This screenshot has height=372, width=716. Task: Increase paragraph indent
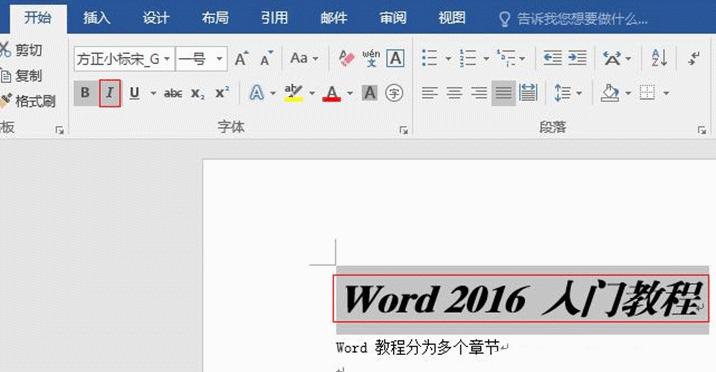click(577, 58)
